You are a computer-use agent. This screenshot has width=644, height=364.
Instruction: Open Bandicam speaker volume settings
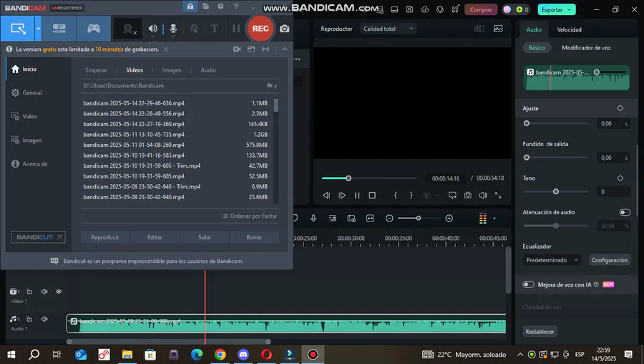tap(153, 29)
